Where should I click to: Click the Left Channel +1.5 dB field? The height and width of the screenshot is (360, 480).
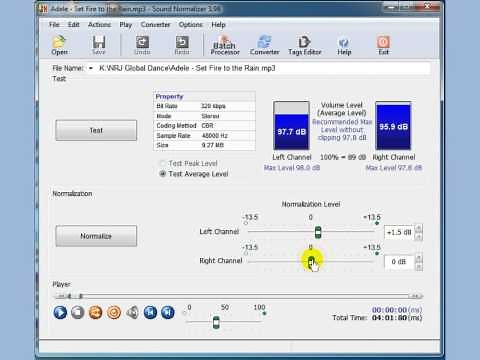pyautogui.click(x=399, y=232)
